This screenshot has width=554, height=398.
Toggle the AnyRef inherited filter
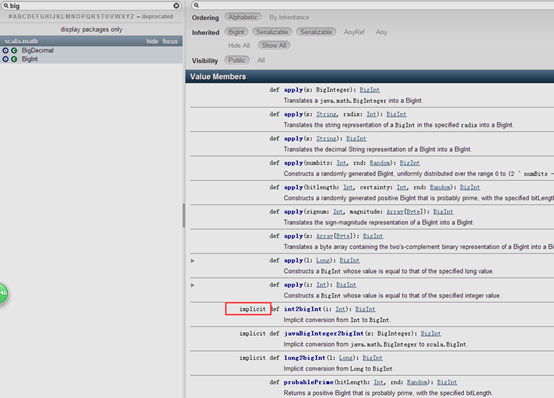354,32
